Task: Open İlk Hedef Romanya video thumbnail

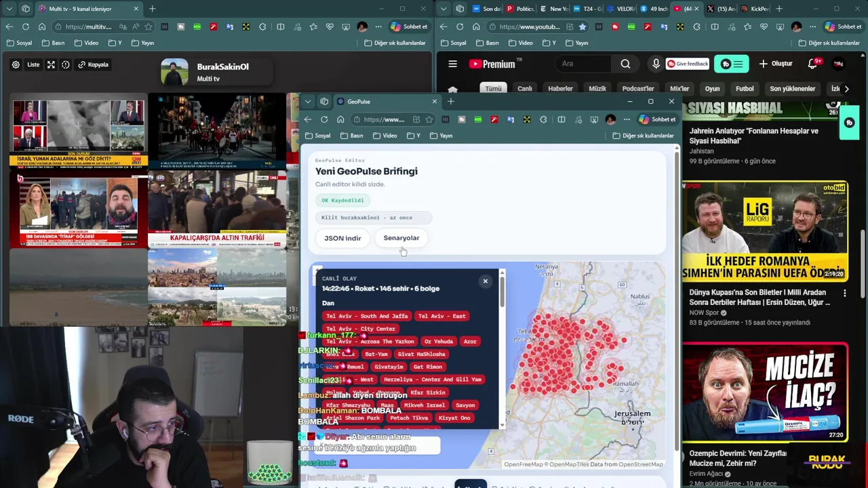Action: point(765,231)
